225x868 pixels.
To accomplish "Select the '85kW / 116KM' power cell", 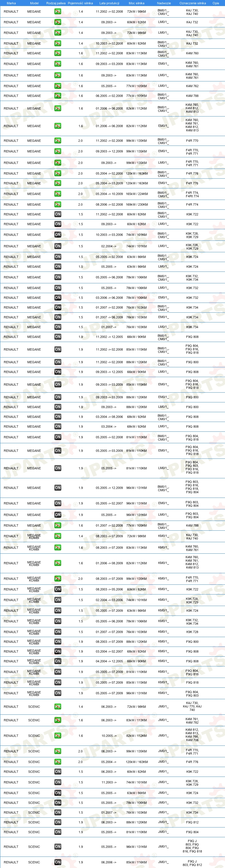I will [137, 862].
